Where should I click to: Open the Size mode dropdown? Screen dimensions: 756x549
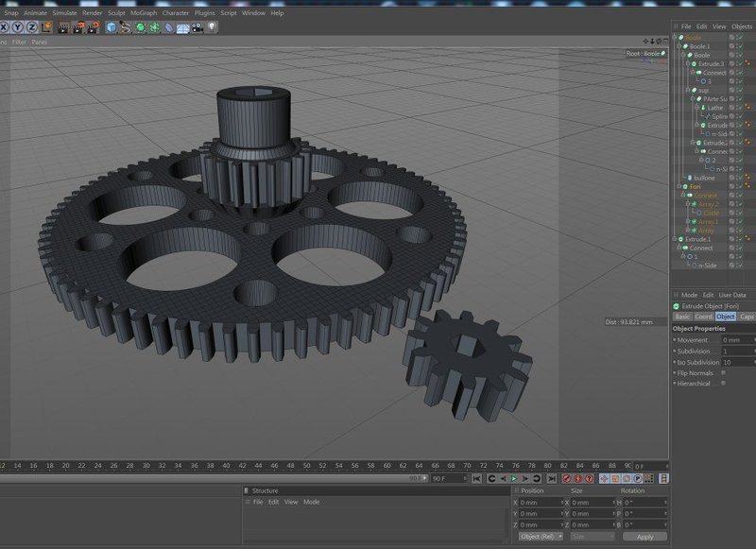click(593, 537)
